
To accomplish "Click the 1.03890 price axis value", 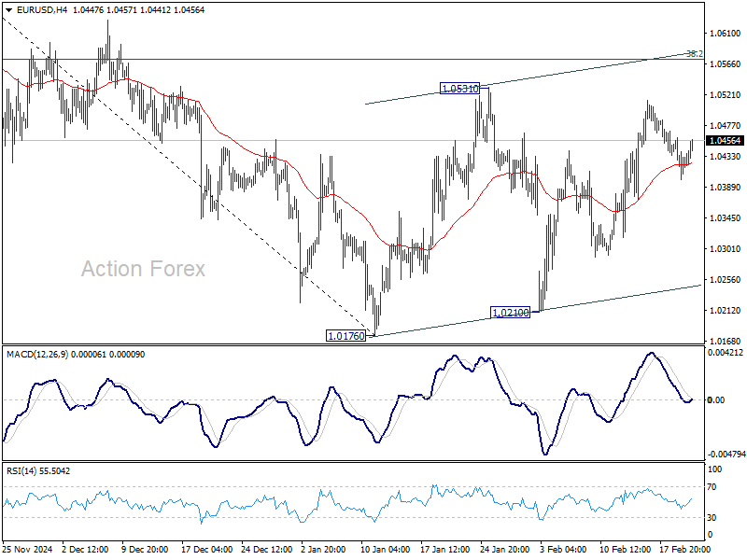I will point(726,188).
